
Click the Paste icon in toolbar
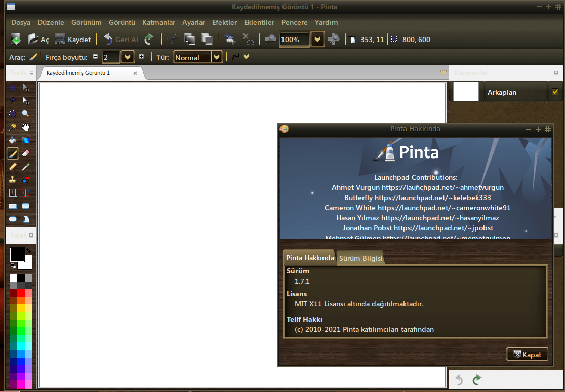[x=207, y=39]
